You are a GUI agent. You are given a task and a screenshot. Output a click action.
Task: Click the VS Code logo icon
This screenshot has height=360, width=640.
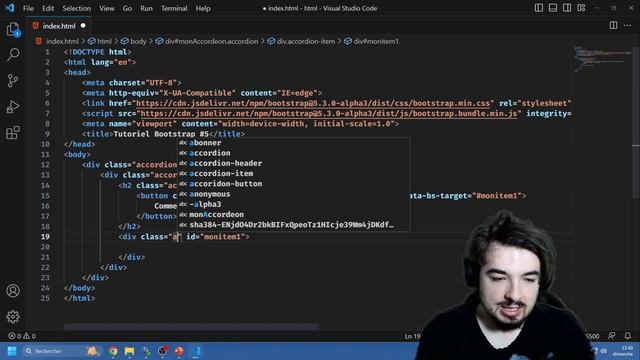pyautogui.click(x=9, y=8)
